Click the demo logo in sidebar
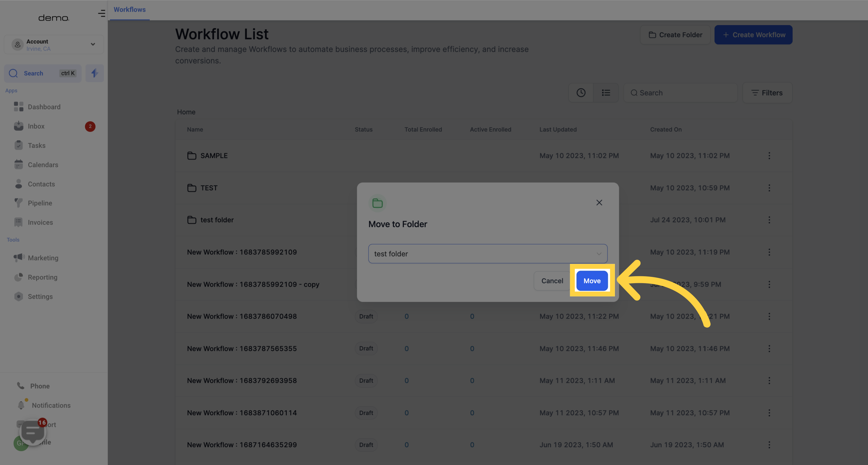This screenshot has width=868, height=465. pos(54,17)
